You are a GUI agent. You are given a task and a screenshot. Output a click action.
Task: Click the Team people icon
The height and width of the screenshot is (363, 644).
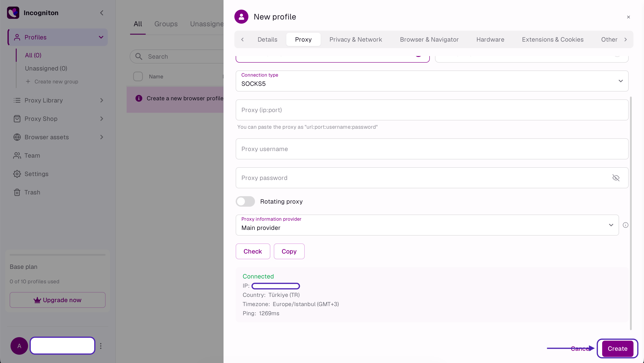[x=17, y=155]
